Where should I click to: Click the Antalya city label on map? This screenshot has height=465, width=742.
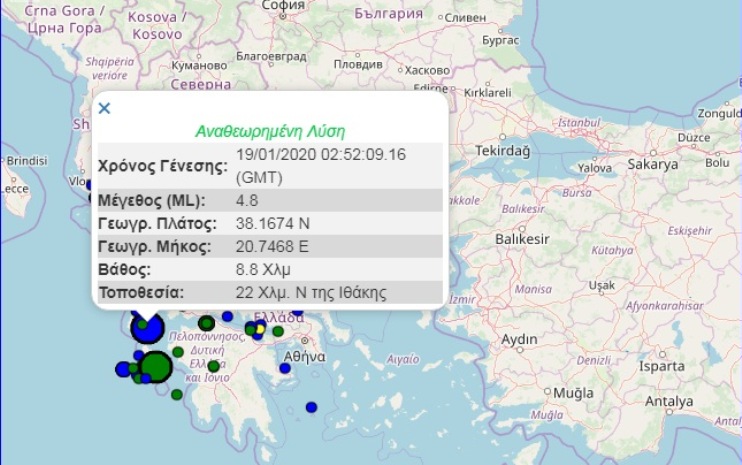[x=669, y=402]
